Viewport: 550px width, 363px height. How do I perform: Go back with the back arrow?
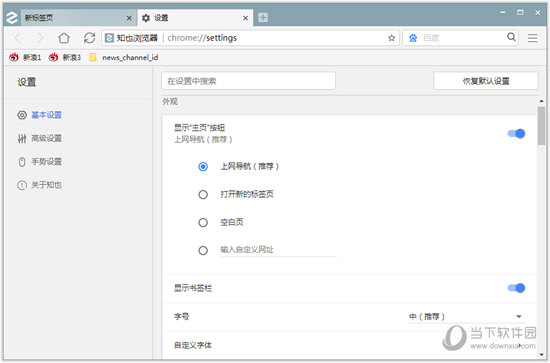pyautogui.click(x=19, y=38)
